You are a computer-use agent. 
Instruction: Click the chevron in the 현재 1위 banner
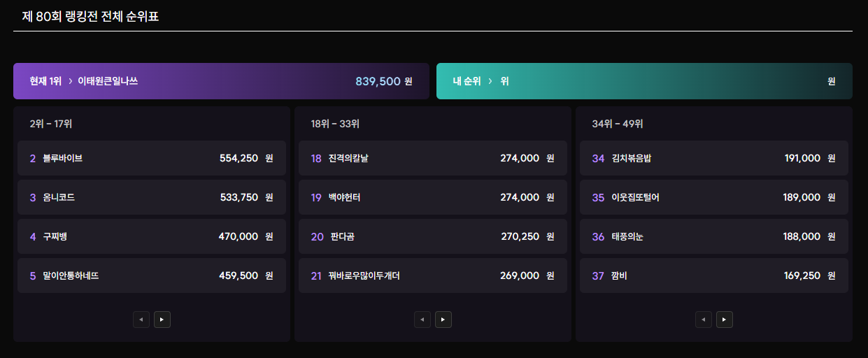(71, 81)
